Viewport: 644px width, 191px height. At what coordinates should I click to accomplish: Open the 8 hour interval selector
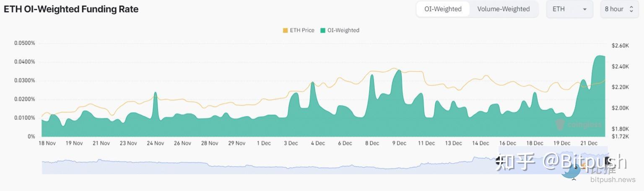click(618, 9)
